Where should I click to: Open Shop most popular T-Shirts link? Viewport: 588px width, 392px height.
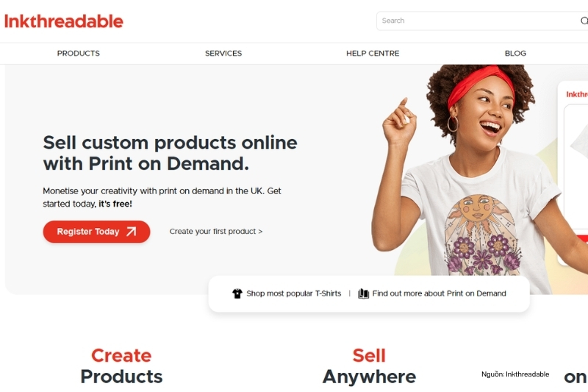pyautogui.click(x=293, y=293)
